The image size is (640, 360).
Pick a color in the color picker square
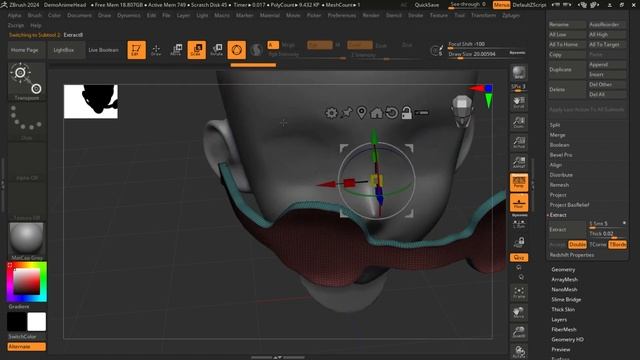pyautogui.click(x=27, y=282)
